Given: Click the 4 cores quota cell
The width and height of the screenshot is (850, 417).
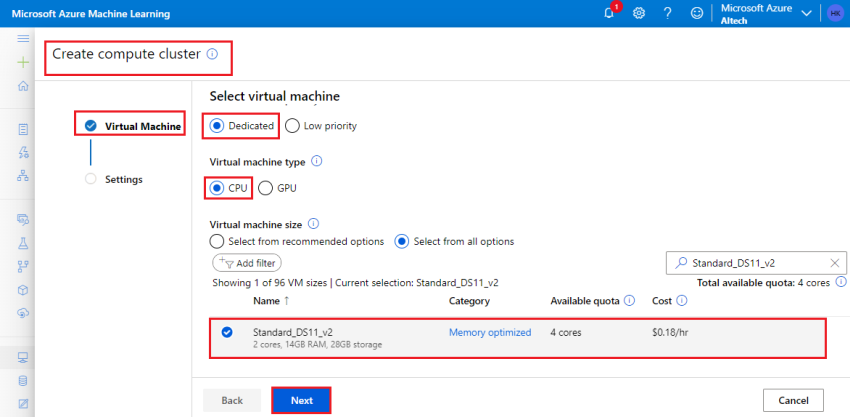Looking at the screenshot, I should click(566, 332).
